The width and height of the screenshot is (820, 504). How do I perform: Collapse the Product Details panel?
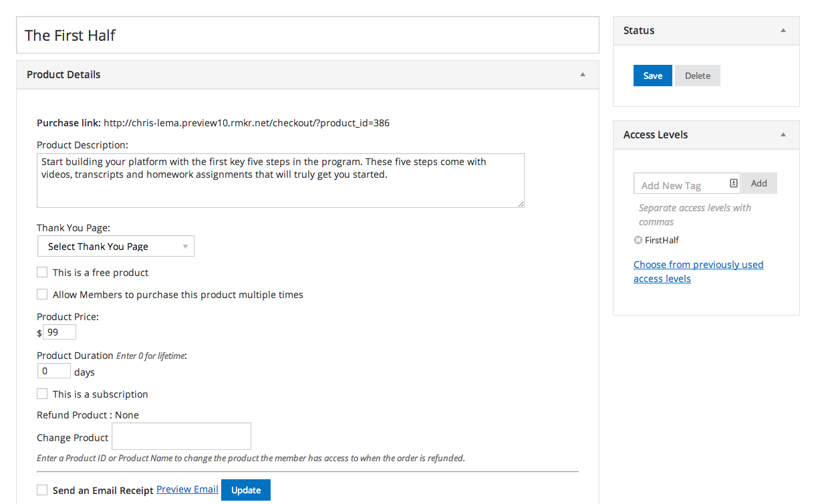[x=582, y=75]
